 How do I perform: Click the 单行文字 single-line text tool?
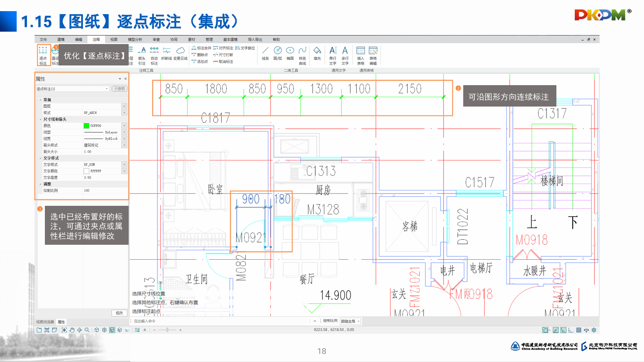click(333, 55)
